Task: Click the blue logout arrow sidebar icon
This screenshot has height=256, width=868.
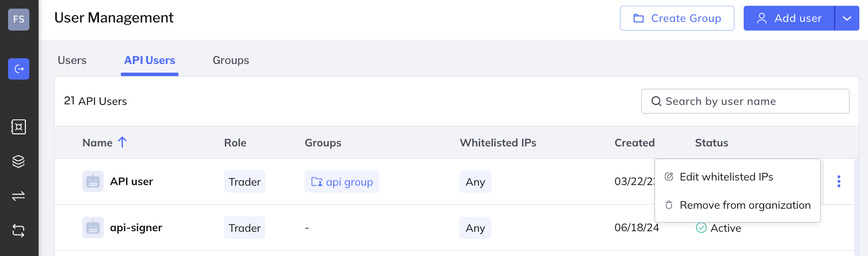Action: point(18,69)
